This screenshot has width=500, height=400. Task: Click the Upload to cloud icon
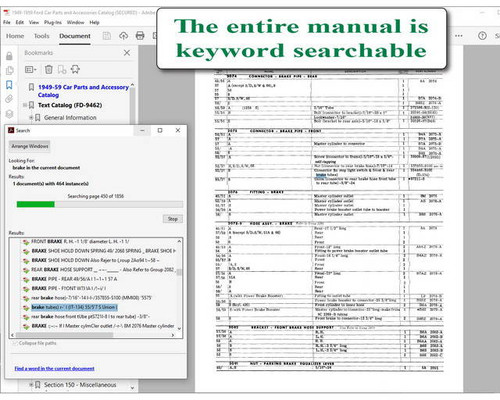pyautogui.click(x=124, y=36)
